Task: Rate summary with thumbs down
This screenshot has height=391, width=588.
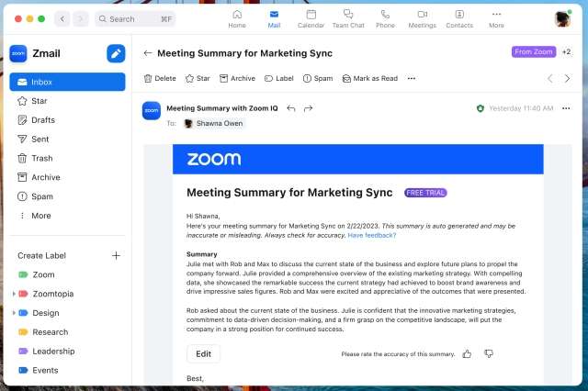Action: point(489,353)
